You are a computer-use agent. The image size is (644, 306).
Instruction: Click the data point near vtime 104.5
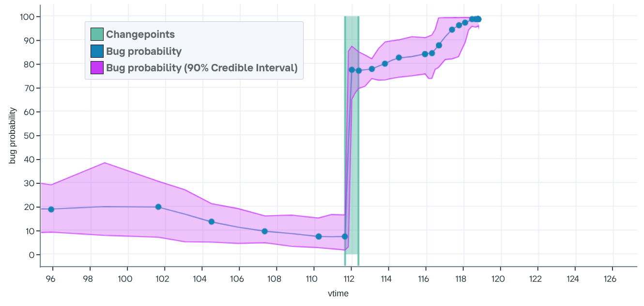[x=212, y=222]
